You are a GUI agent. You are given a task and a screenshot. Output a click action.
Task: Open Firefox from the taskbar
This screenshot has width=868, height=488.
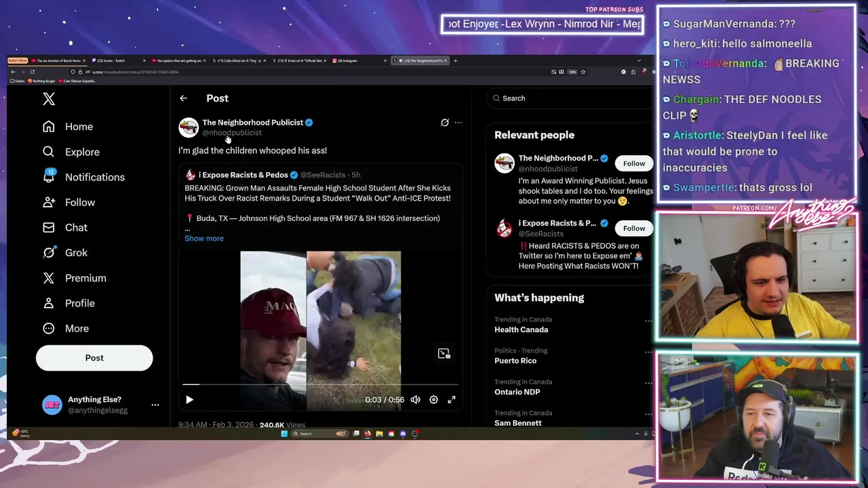click(x=368, y=434)
